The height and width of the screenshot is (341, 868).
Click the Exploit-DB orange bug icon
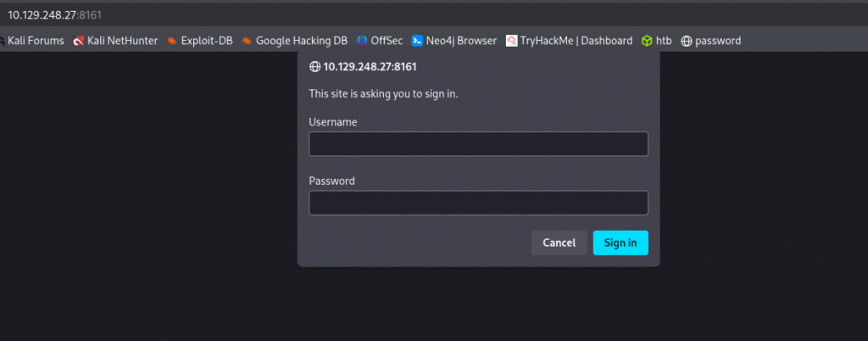[172, 41]
